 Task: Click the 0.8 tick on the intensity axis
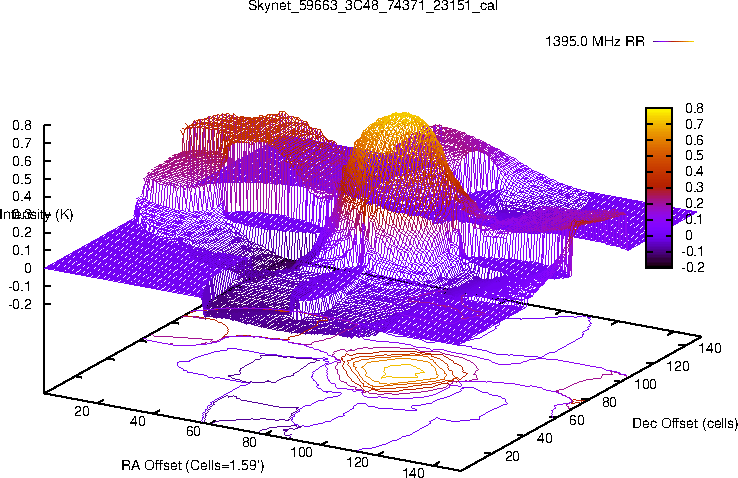click(22, 126)
